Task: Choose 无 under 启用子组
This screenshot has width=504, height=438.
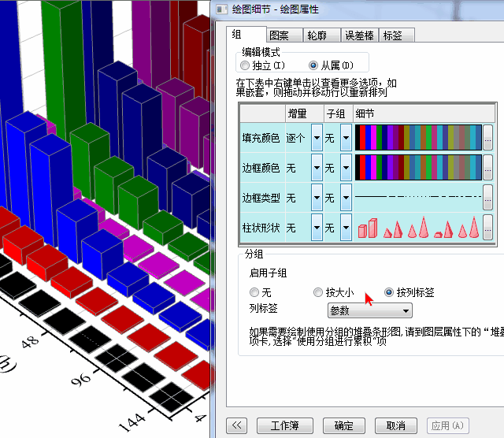Action: click(245, 292)
